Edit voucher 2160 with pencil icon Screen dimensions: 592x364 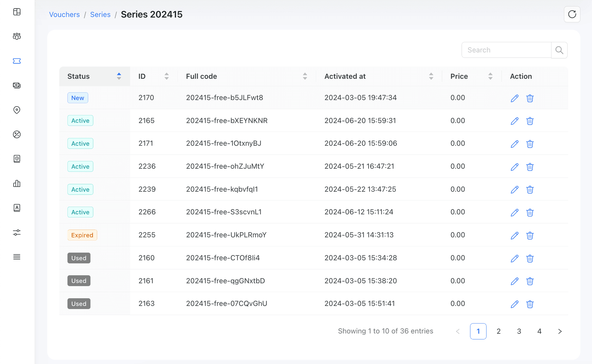(x=515, y=258)
